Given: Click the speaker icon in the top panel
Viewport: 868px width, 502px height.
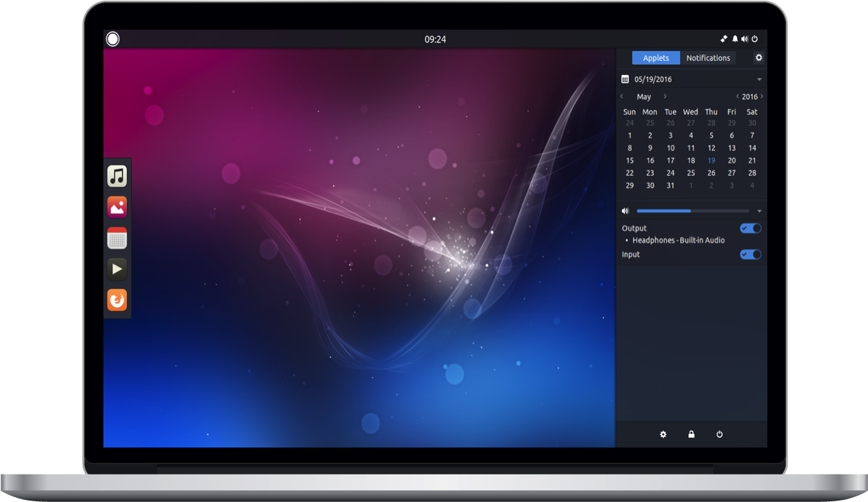Looking at the screenshot, I should click(745, 39).
